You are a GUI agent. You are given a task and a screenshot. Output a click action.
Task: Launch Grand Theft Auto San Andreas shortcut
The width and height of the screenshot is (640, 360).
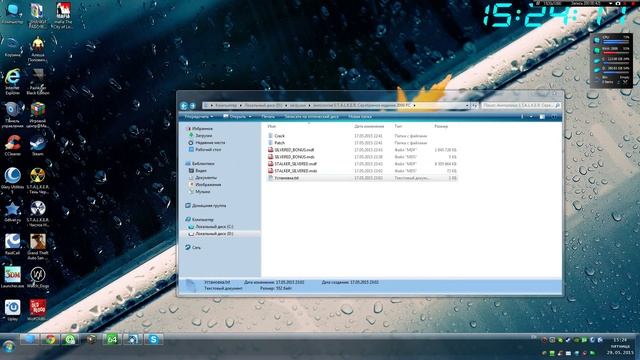[38, 247]
